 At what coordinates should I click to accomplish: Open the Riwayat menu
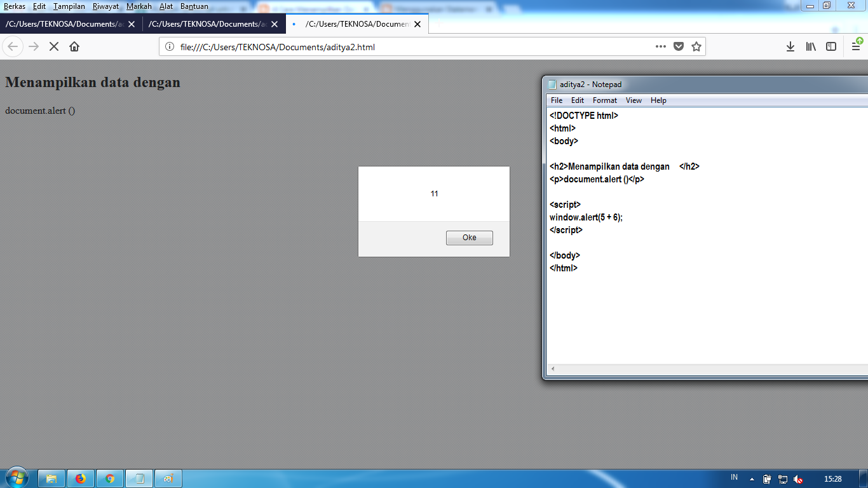[105, 6]
